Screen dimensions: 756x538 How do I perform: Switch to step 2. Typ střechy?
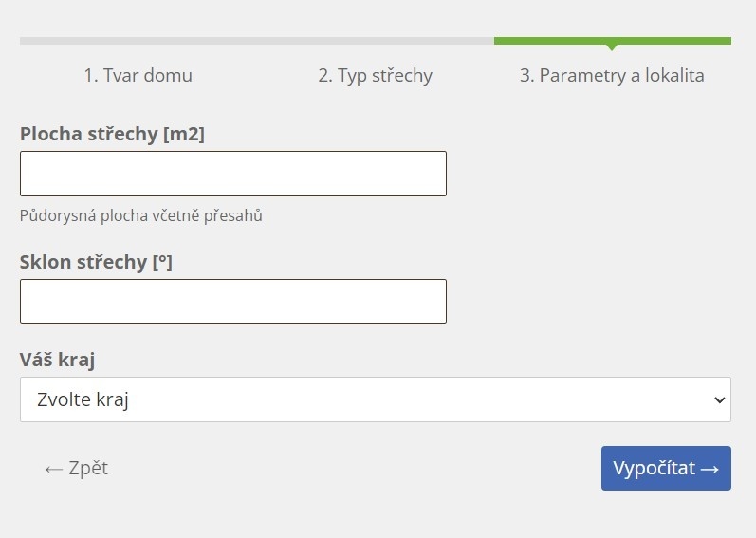click(x=375, y=76)
